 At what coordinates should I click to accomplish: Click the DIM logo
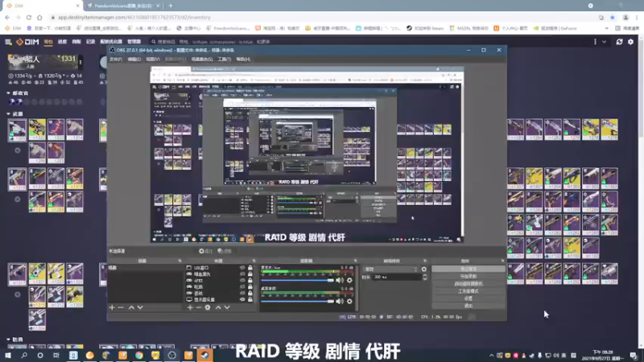coord(27,42)
